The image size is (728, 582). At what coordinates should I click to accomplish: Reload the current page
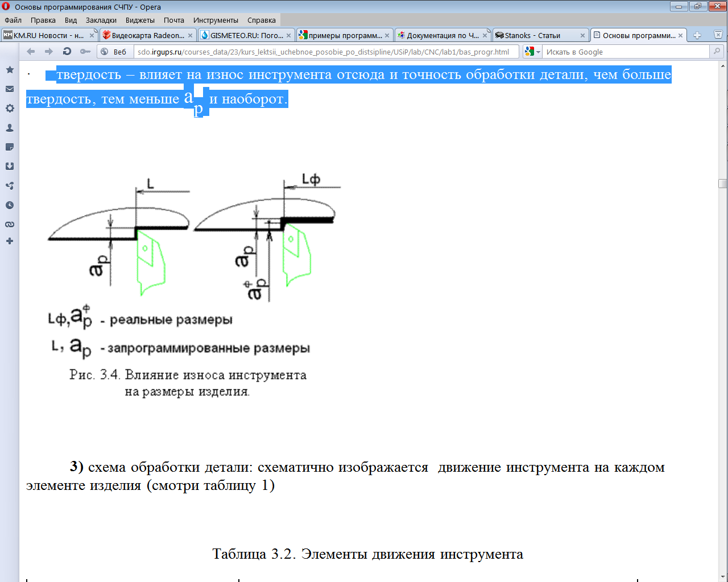67,52
